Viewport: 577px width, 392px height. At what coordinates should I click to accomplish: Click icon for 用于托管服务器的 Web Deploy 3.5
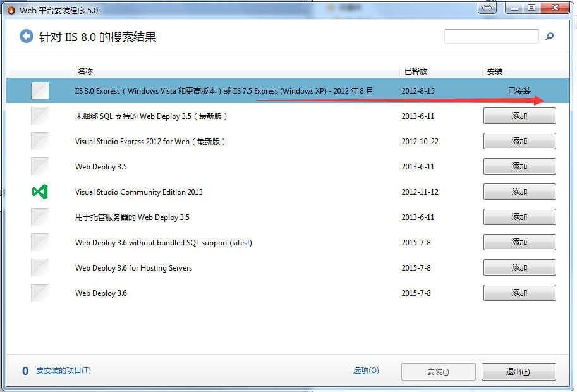pos(40,217)
